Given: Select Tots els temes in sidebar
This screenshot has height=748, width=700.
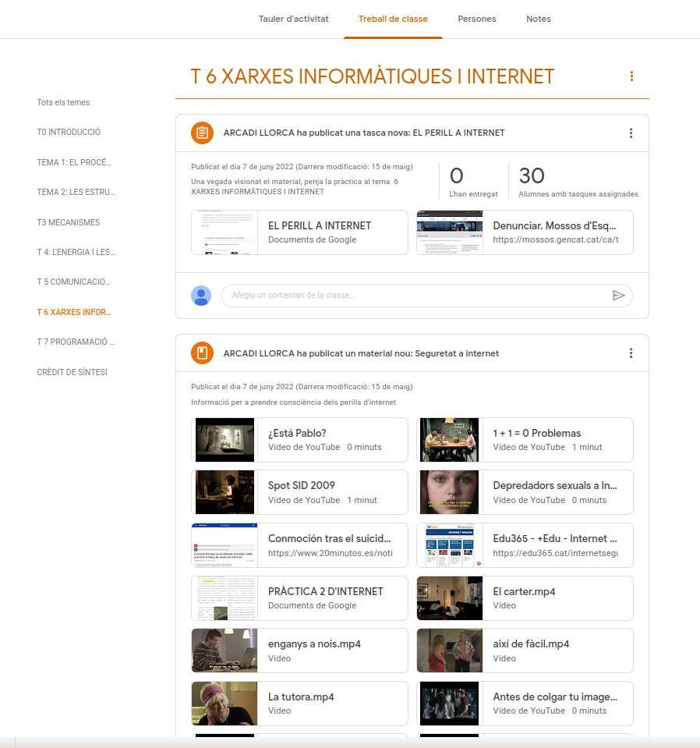Looking at the screenshot, I should pos(63,102).
